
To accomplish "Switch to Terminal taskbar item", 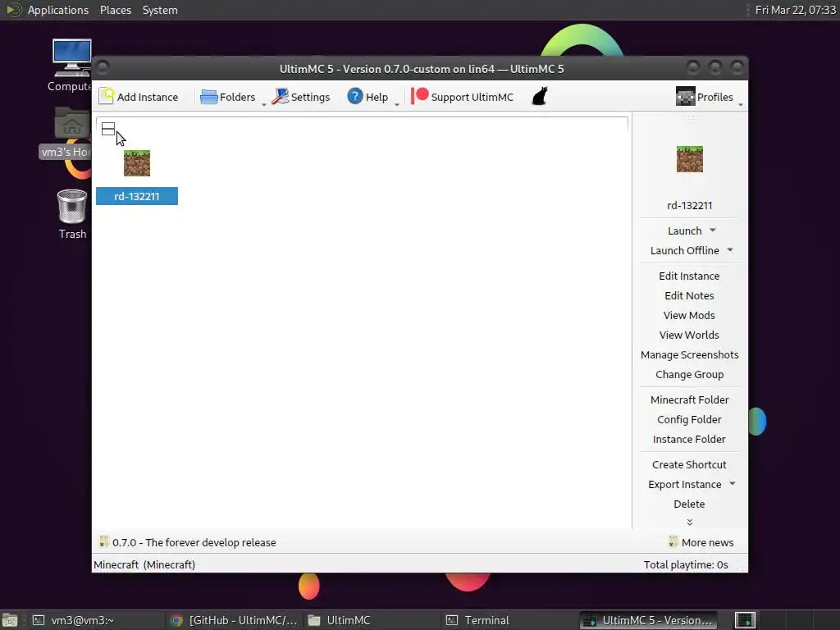I will click(509, 620).
